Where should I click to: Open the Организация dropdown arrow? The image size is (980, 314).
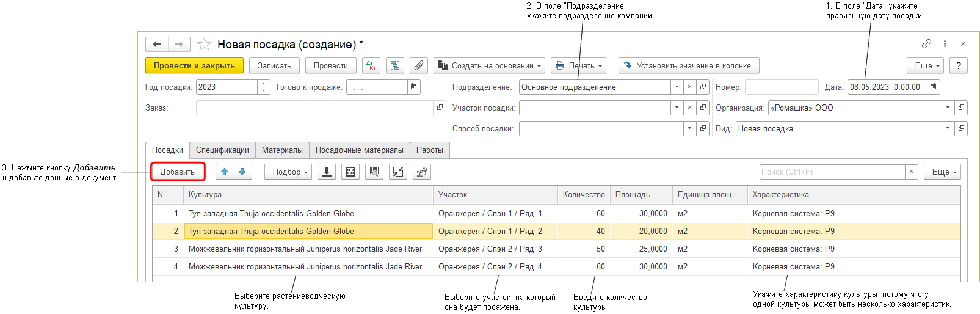point(948,108)
